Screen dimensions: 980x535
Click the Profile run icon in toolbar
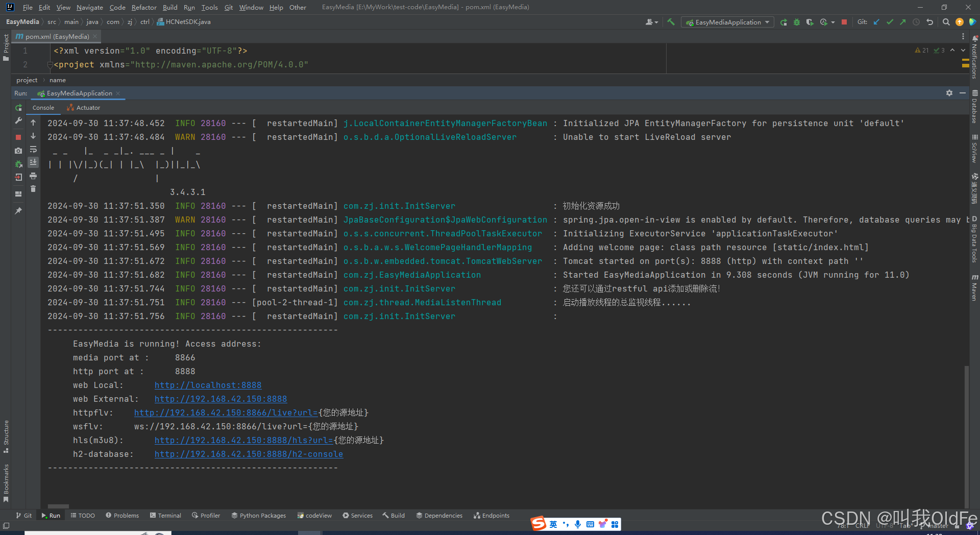pyautogui.click(x=823, y=22)
